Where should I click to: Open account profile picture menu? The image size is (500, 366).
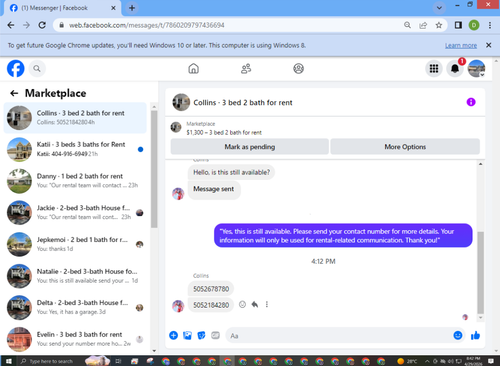[476, 69]
